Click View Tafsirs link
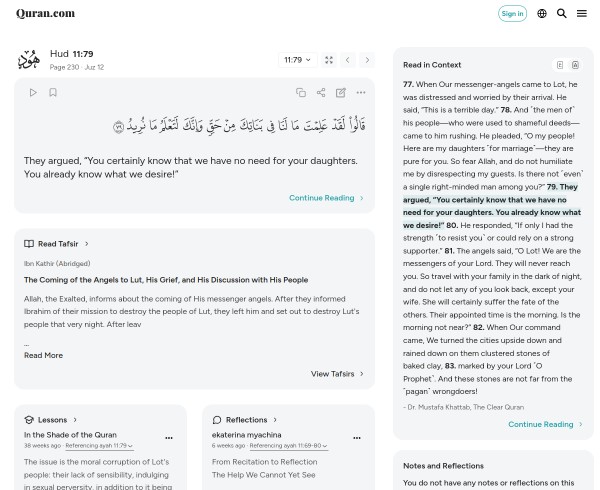Screen dimensions: 600x490 click(337, 374)
